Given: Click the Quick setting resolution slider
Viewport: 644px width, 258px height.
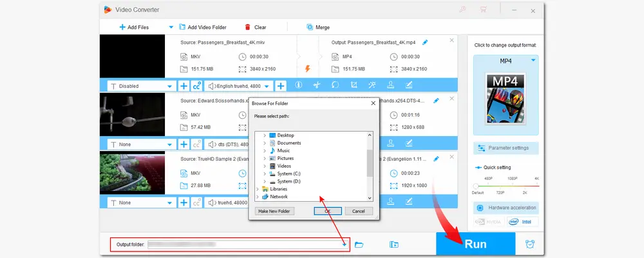Looking at the screenshot, I should coord(506,186).
